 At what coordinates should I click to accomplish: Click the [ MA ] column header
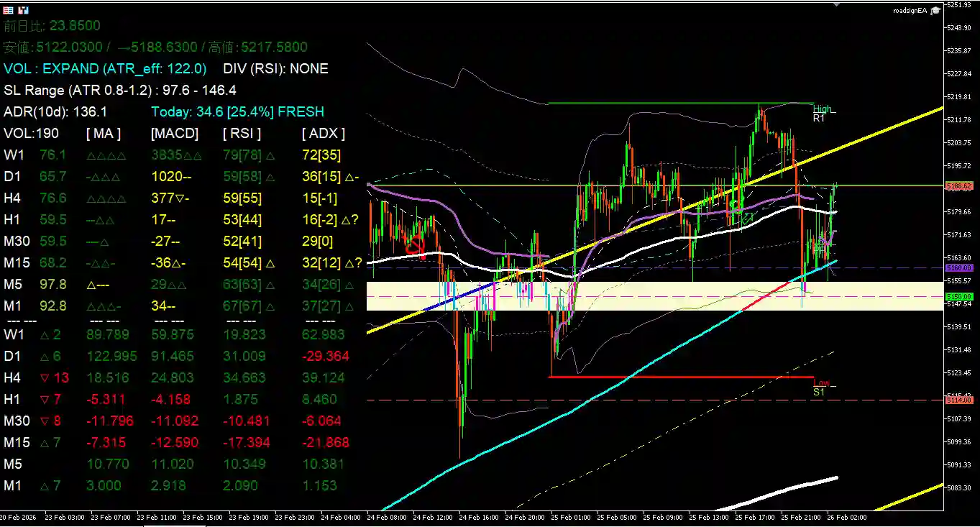point(104,133)
